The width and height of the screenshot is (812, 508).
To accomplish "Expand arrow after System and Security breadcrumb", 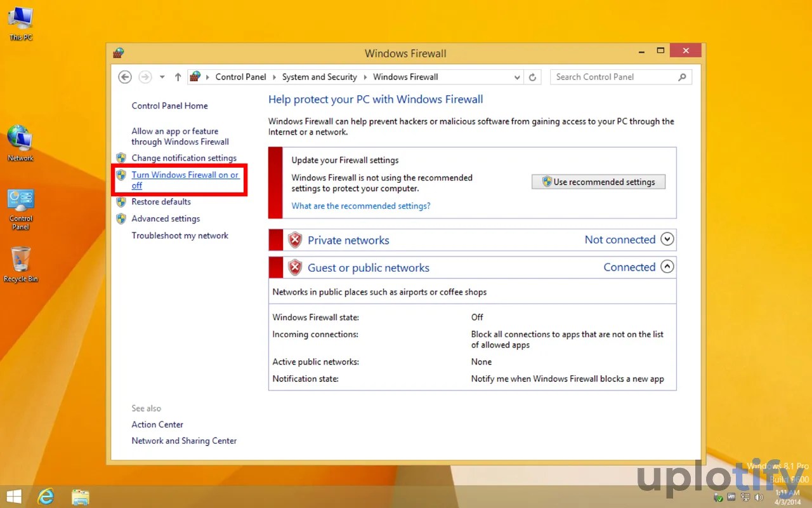I will (x=365, y=77).
